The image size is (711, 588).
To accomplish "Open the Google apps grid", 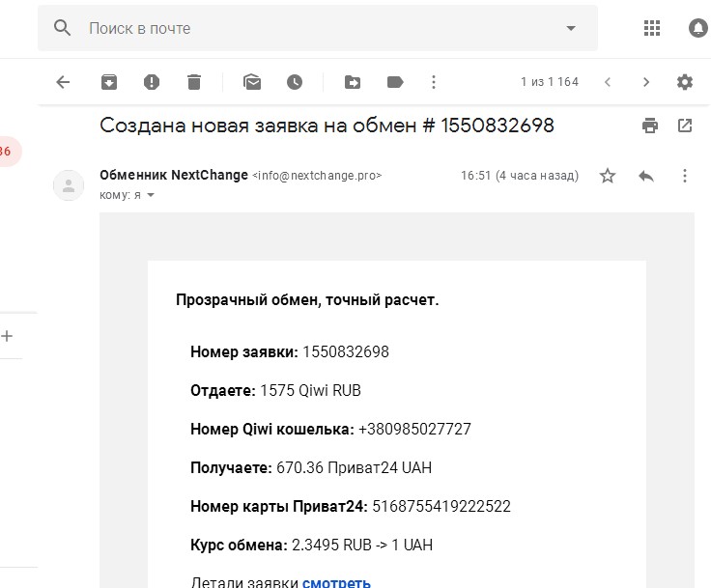I will point(652,28).
